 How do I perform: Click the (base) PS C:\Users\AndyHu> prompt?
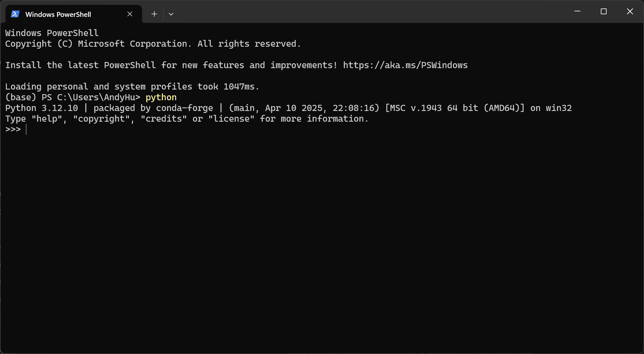(73, 97)
